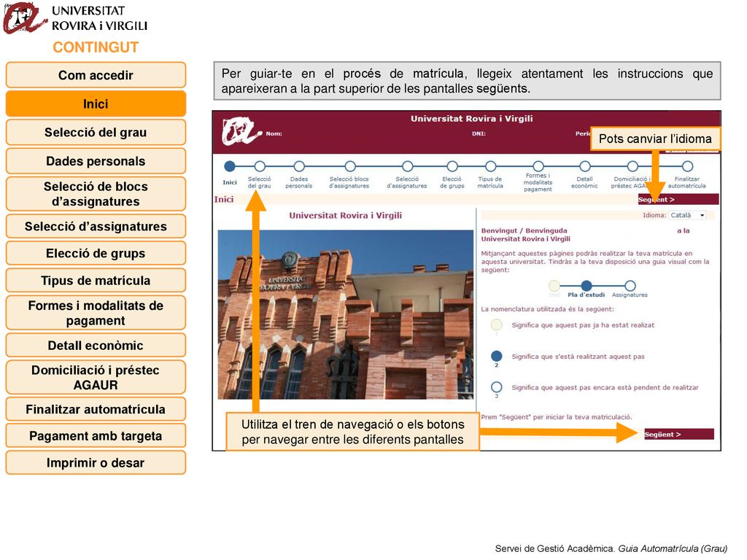Viewport: 747px width, 560px height.
Task: Open the Idioma Català dropdown
Action: pyautogui.click(x=687, y=215)
